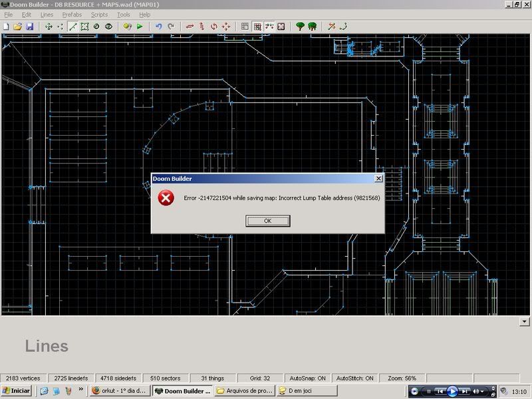The image size is (532, 399).
Task: Click OK in the error dialog
Action: pyautogui.click(x=268, y=221)
